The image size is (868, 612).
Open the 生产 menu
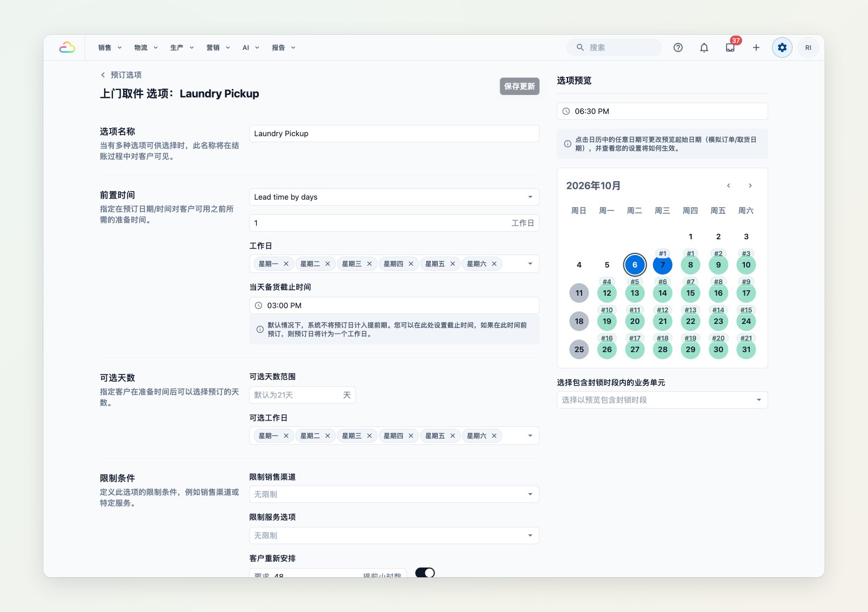point(182,48)
